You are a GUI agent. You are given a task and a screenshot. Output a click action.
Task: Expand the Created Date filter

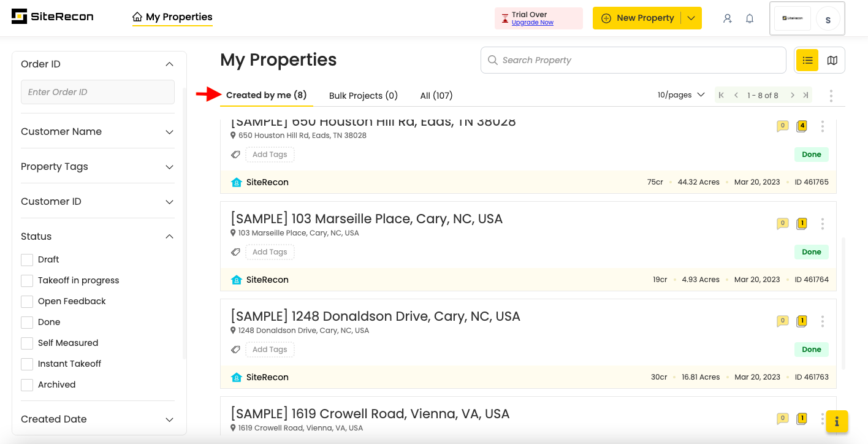click(x=170, y=419)
